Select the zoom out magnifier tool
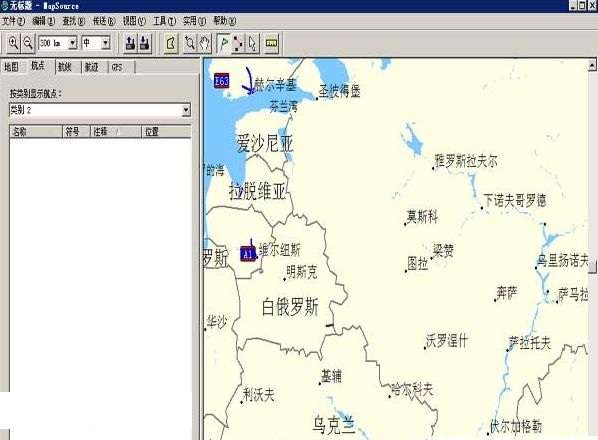Screen dimensions: 598x440 point(28,43)
